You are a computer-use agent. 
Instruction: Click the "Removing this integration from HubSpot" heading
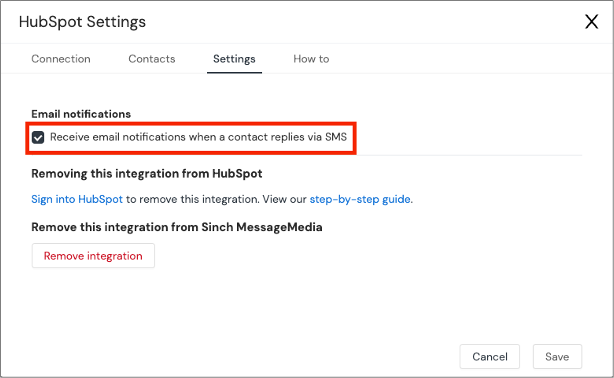(147, 174)
